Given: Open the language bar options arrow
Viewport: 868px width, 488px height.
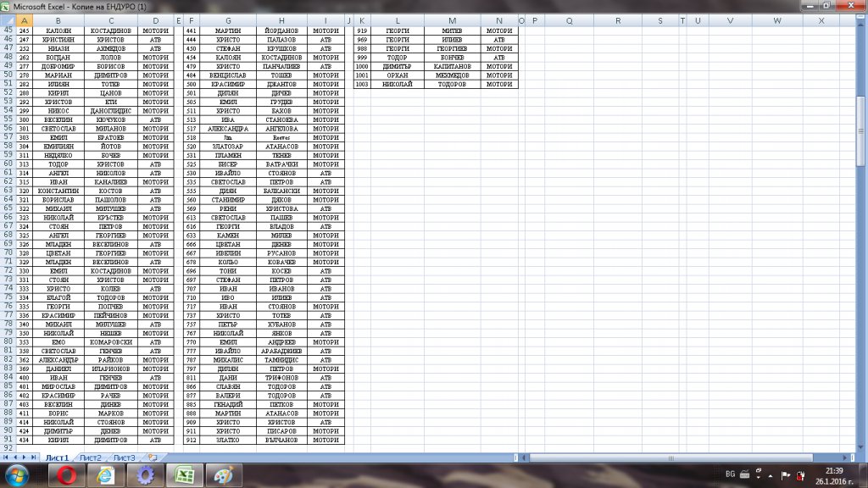Looking at the screenshot, I should (x=759, y=477).
